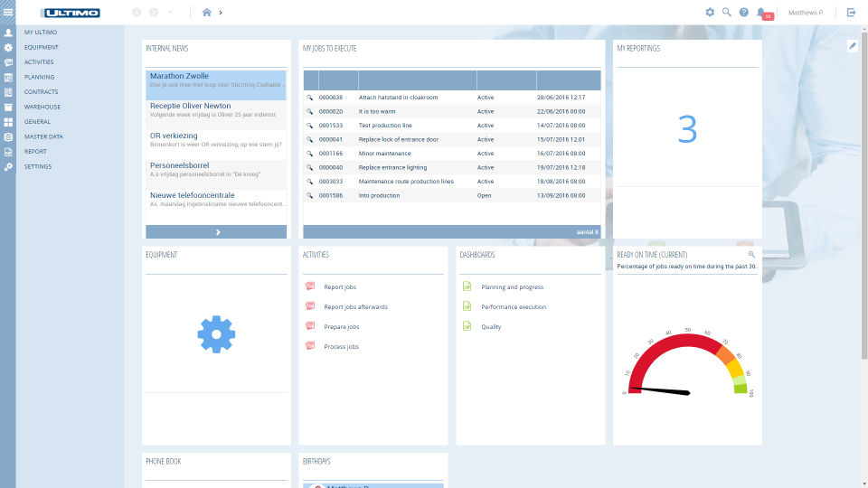Click the help question mark icon
Image resolution: width=868 pixels, height=488 pixels.
pyautogui.click(x=743, y=13)
